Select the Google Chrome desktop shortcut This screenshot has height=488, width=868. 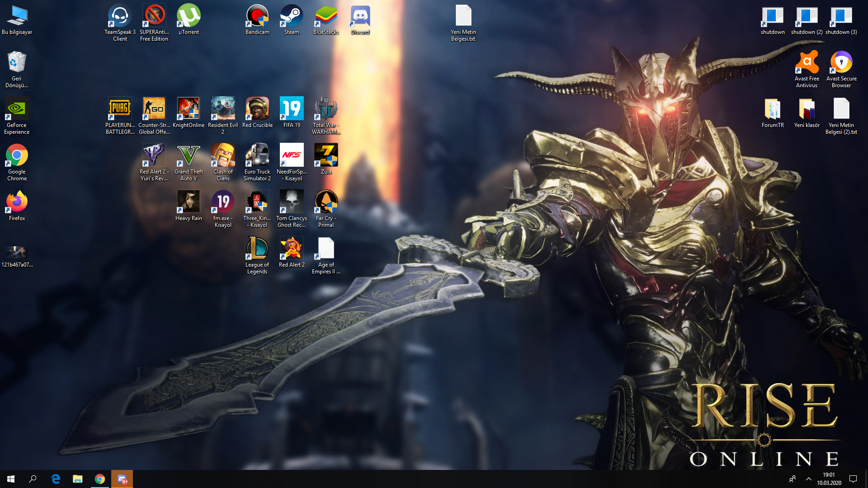pos(17,162)
